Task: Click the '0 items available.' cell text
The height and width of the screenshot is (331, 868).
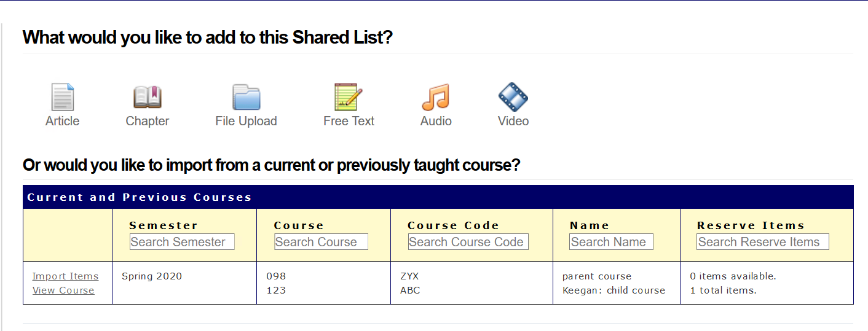Action: pos(733,276)
